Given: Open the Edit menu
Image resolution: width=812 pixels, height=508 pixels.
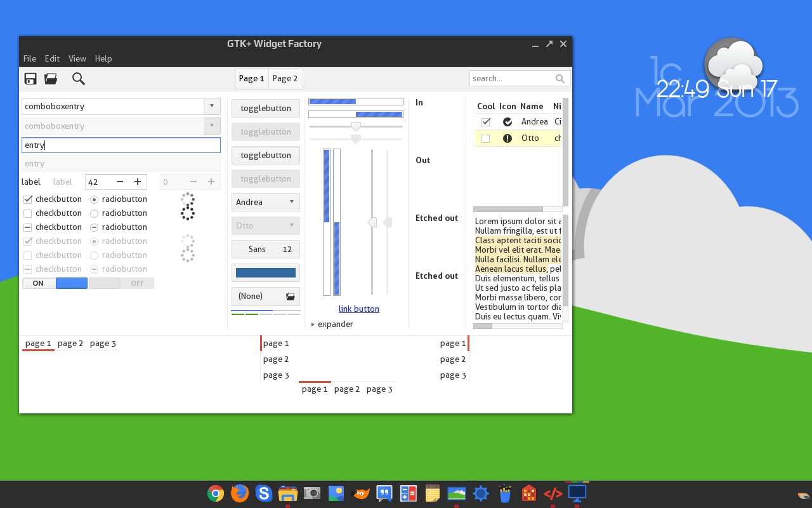Looking at the screenshot, I should pyautogui.click(x=52, y=58).
